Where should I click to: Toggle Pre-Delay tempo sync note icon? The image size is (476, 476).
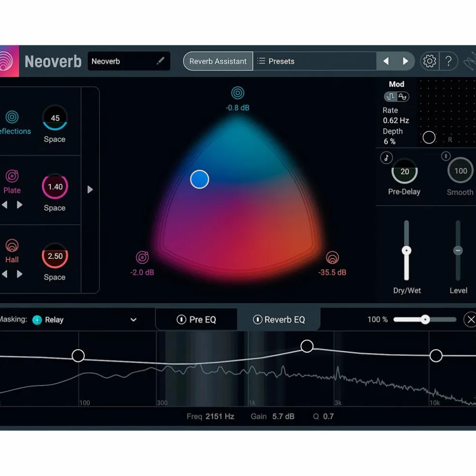tap(386, 158)
